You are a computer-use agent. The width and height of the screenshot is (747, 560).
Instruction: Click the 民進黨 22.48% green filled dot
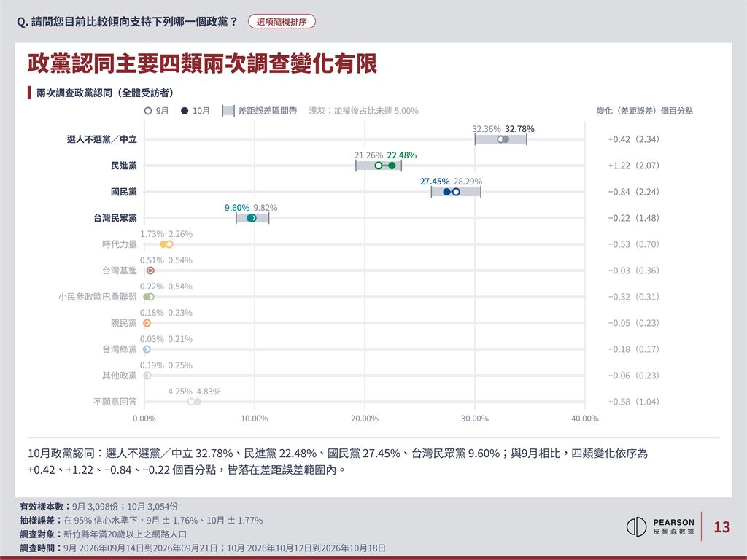pyautogui.click(x=392, y=166)
